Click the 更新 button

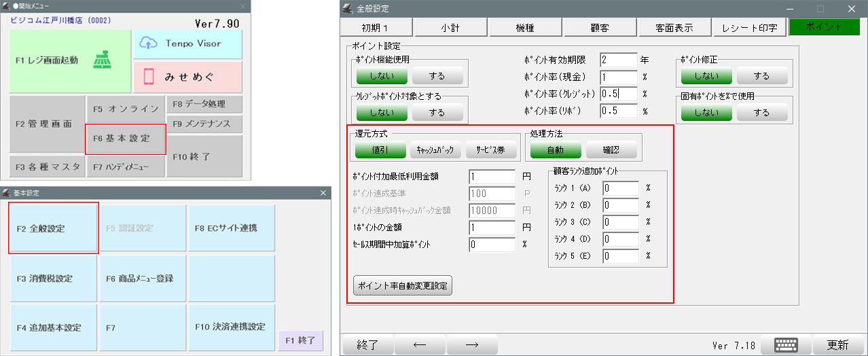click(x=837, y=344)
